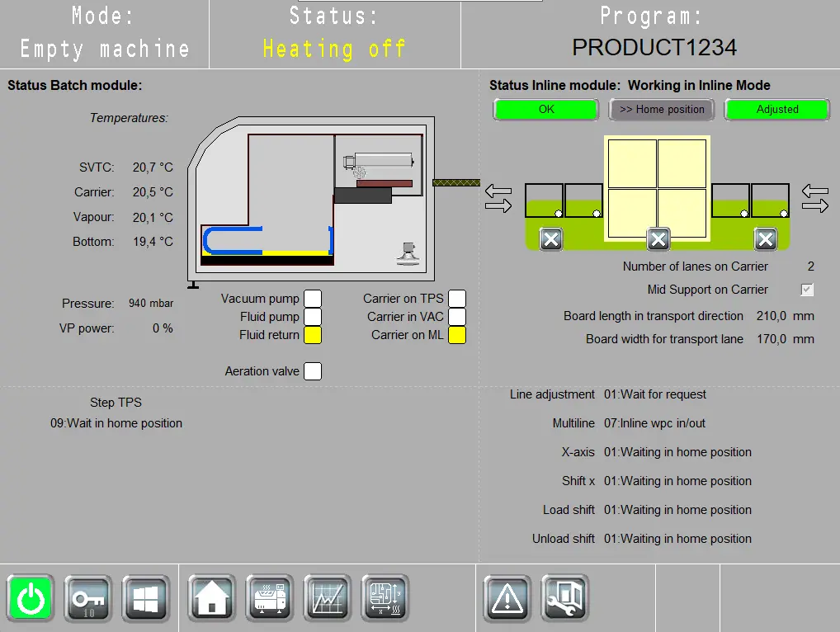
Task: Open the alarm warning triangle icon
Action: click(x=507, y=597)
